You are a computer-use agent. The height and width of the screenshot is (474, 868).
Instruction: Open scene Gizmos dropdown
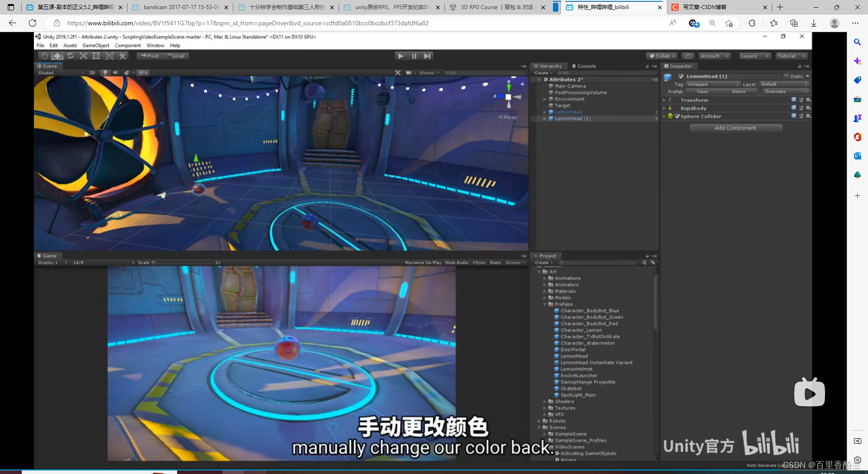[x=429, y=72]
